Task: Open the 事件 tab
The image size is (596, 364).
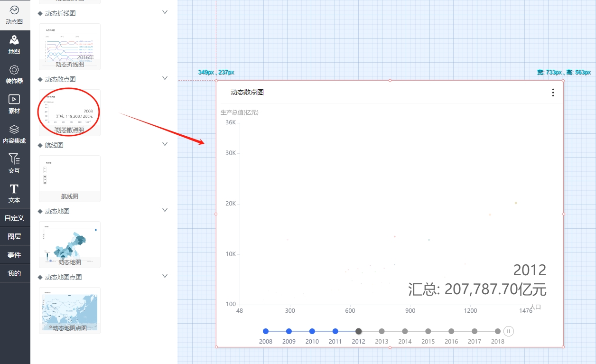Action: tap(14, 255)
